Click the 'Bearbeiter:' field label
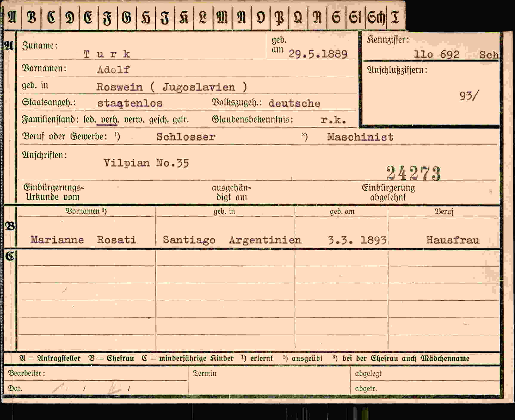515x420 pixels. point(27,373)
